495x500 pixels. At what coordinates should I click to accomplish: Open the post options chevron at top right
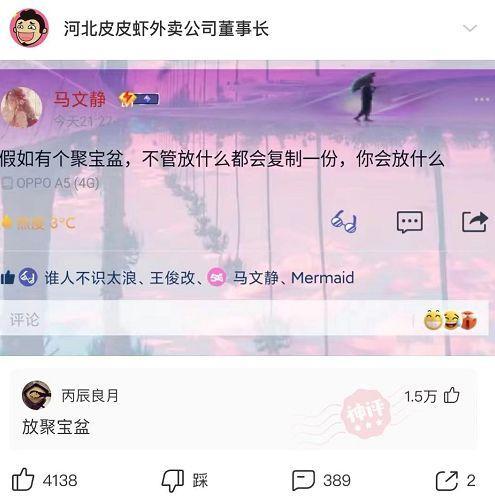click(x=470, y=28)
